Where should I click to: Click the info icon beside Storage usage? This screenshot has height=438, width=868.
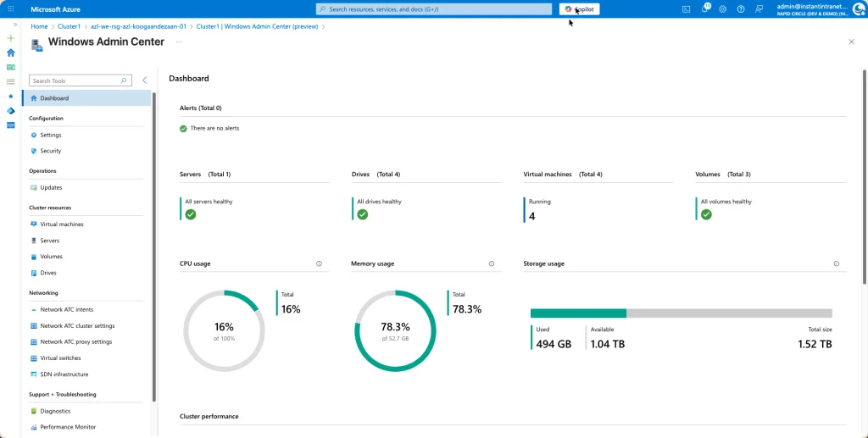[x=836, y=263]
